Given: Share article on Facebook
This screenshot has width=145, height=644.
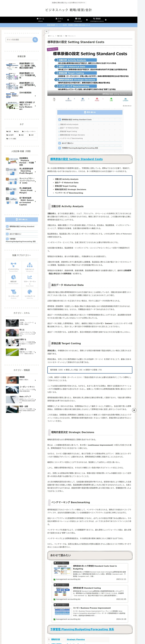Looking at the screenshot, I should [x=68, y=99].
